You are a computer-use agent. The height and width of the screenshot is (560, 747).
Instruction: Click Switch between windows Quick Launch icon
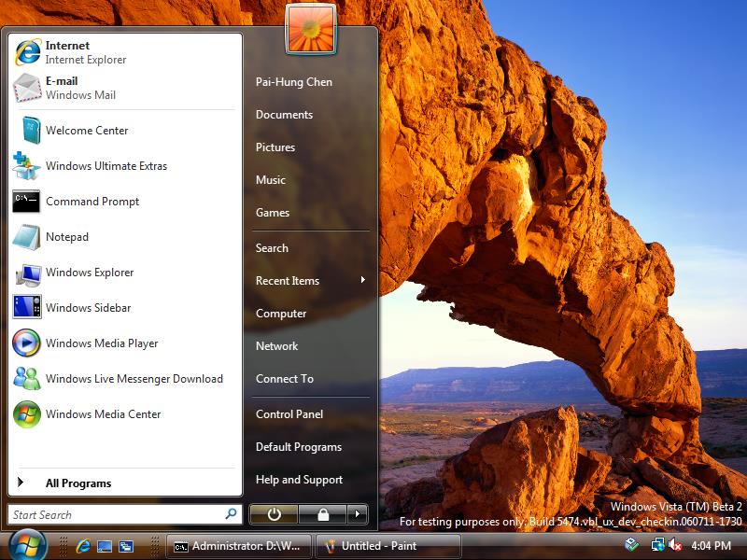tap(126, 546)
